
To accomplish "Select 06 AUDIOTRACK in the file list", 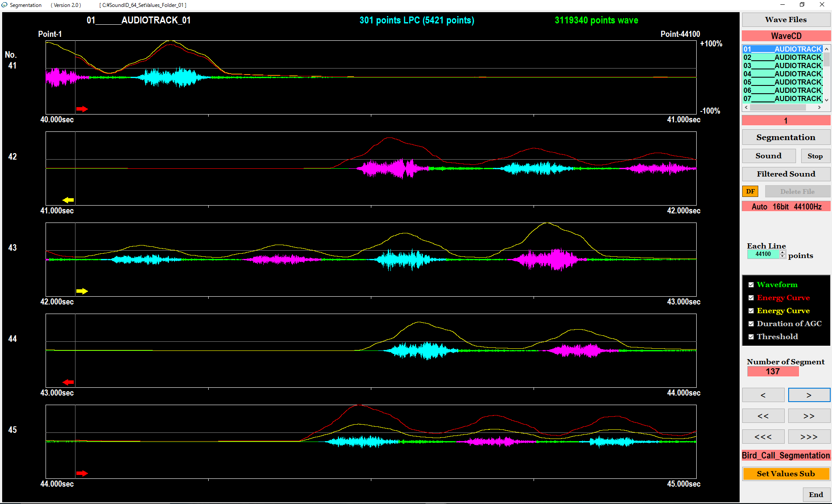I will pyautogui.click(x=782, y=90).
